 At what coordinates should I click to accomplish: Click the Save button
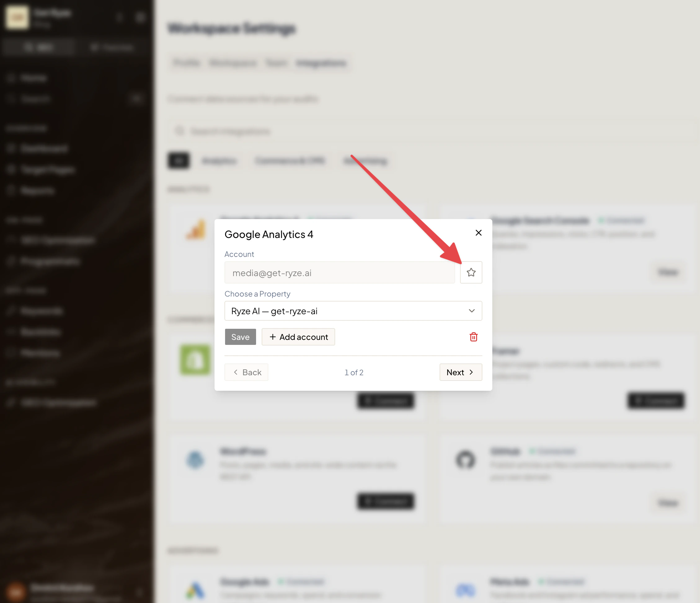click(240, 337)
